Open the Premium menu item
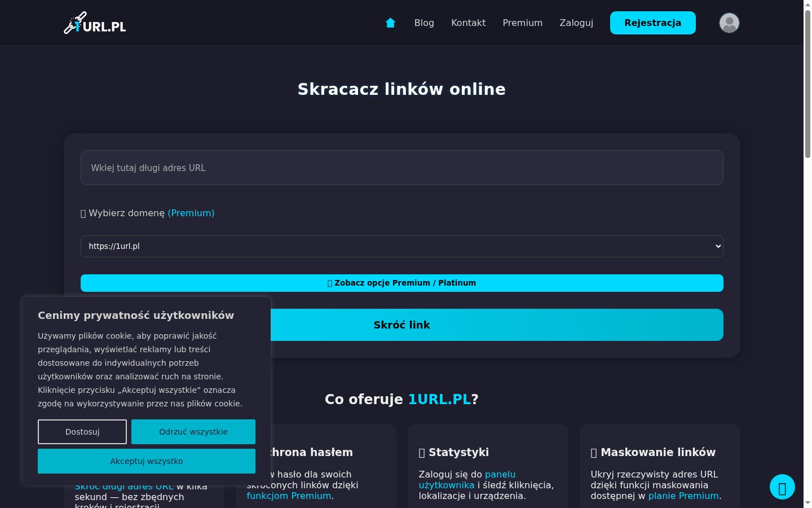 tap(522, 23)
